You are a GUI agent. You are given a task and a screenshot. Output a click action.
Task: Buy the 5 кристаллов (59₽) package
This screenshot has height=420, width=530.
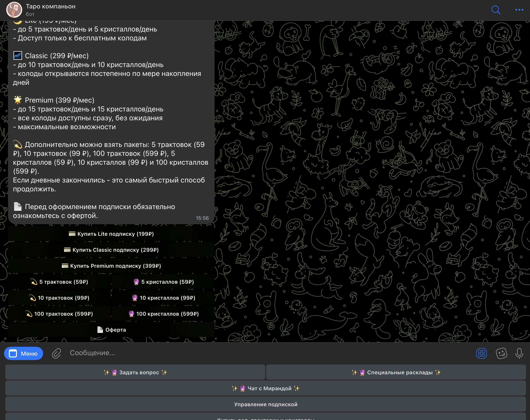[163, 282]
